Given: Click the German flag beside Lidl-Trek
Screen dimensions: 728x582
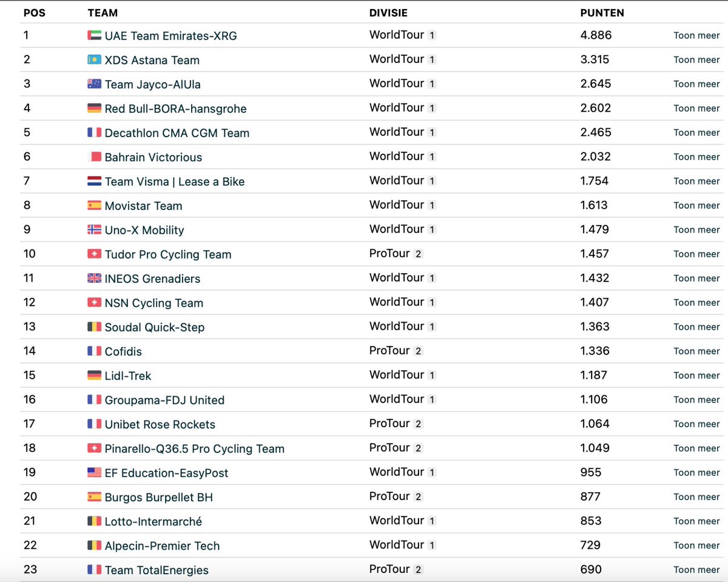Looking at the screenshot, I should (x=94, y=375).
